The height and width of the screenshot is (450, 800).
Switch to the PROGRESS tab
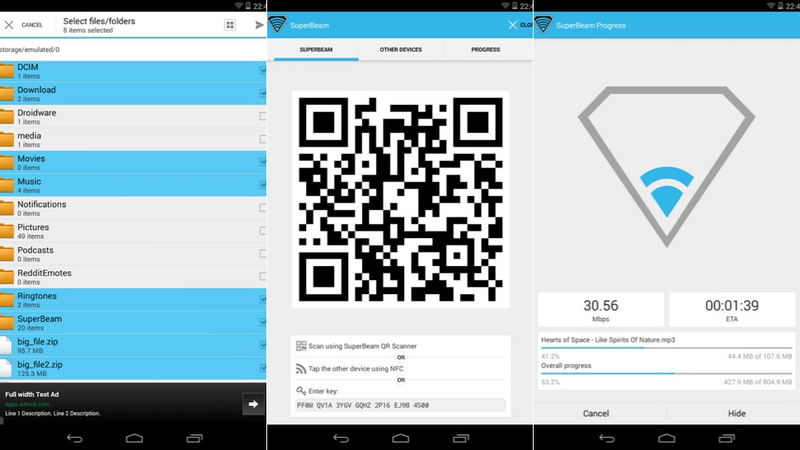coord(485,49)
